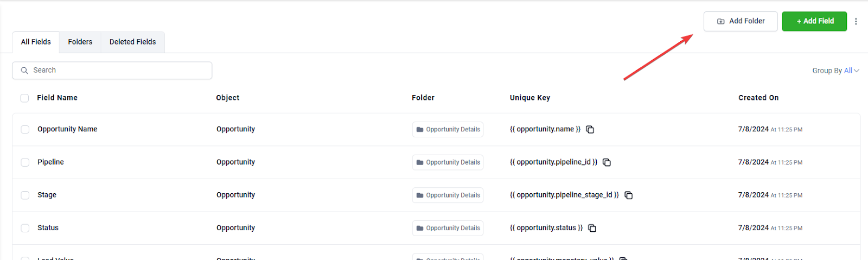Click the search magnifier icon
Viewport: 868px width, 260px height.
pyautogui.click(x=24, y=71)
